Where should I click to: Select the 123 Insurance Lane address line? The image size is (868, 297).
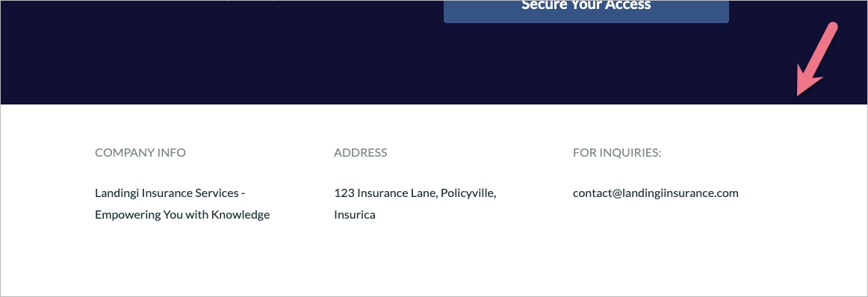(415, 193)
